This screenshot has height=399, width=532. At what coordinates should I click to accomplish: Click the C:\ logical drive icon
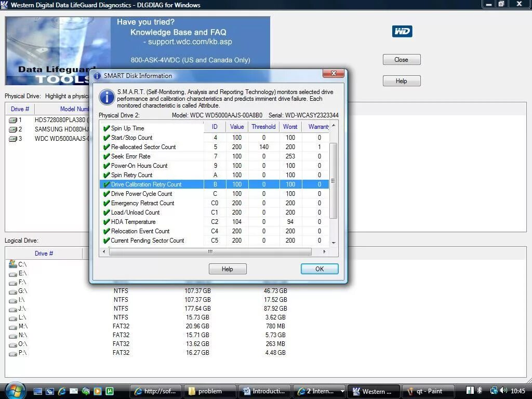coord(13,264)
